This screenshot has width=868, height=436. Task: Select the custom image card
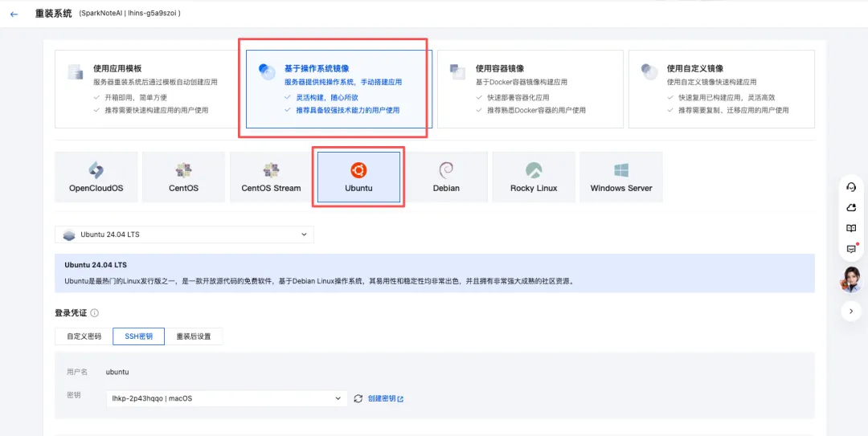point(721,89)
